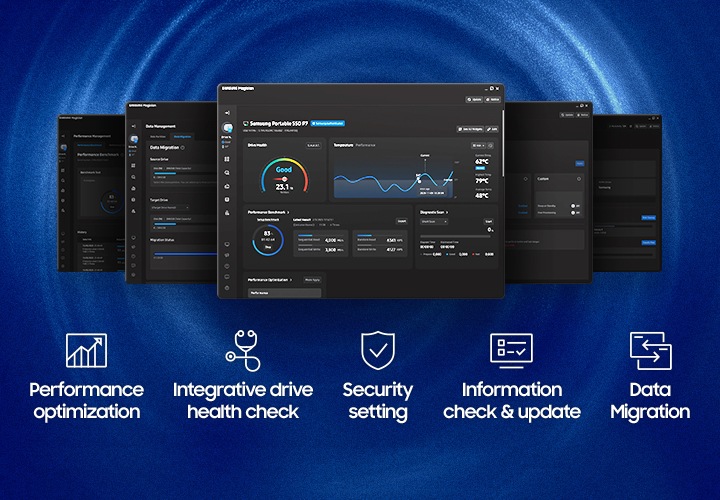Click the Performance optimization chart icon
The width and height of the screenshot is (720, 500).
tap(86, 350)
